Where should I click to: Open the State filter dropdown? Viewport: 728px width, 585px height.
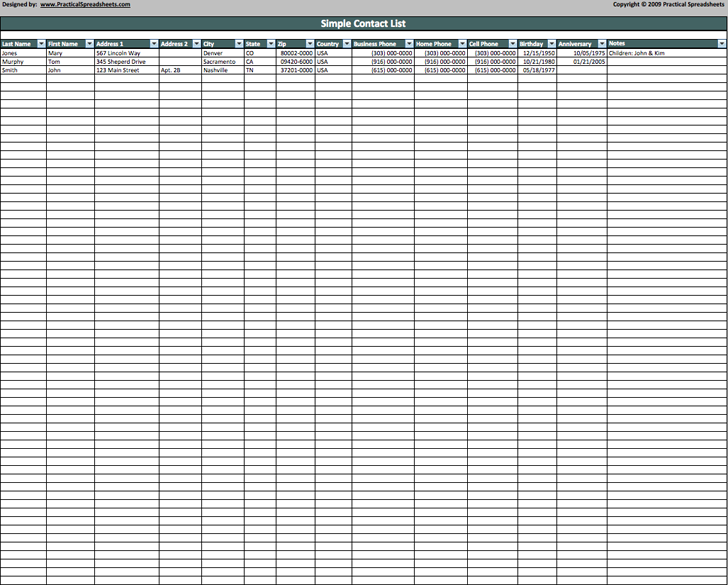(x=271, y=44)
